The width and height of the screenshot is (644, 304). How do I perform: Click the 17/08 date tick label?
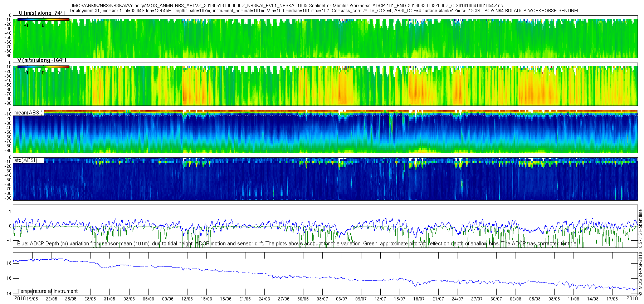[612, 299]
